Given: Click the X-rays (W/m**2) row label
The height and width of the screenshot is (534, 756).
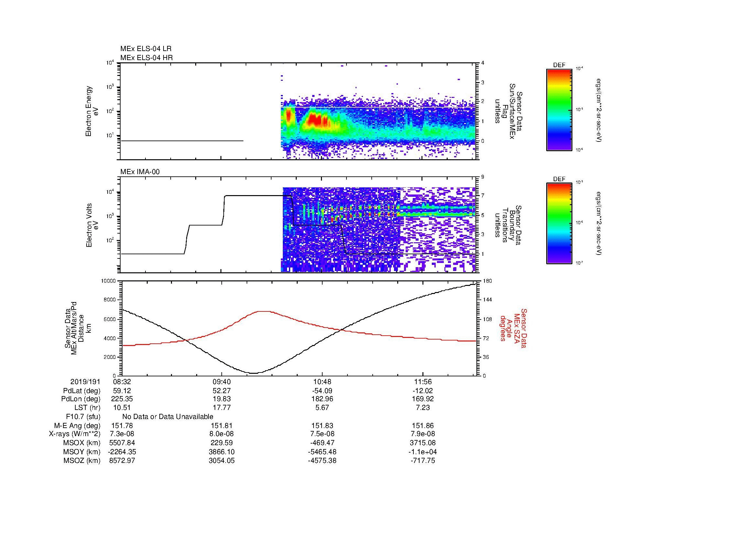Looking at the screenshot, I should point(74,434).
